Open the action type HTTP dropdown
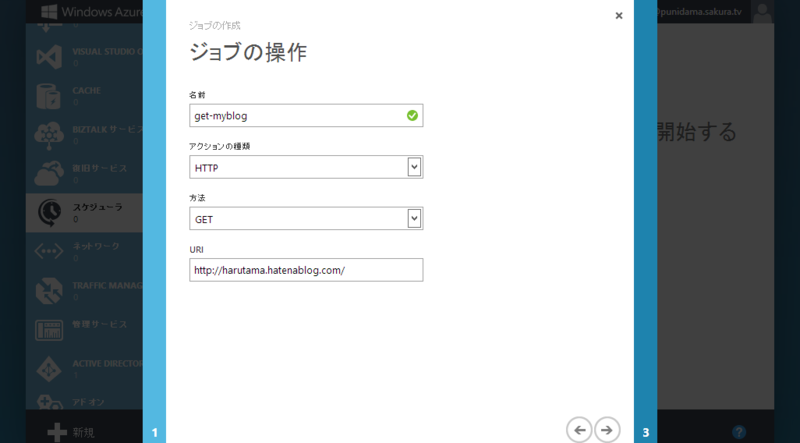 [306, 167]
